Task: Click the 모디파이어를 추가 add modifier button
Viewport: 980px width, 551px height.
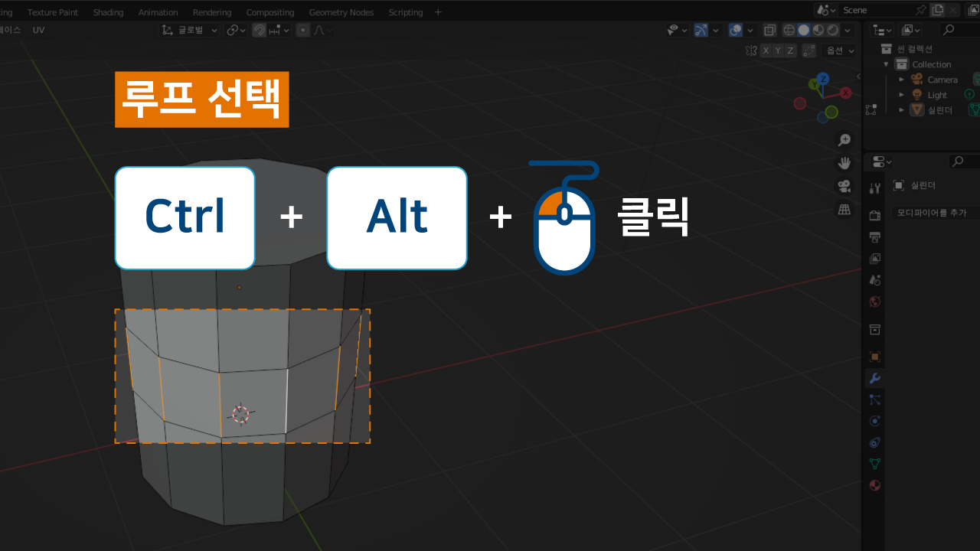Action: coord(934,213)
